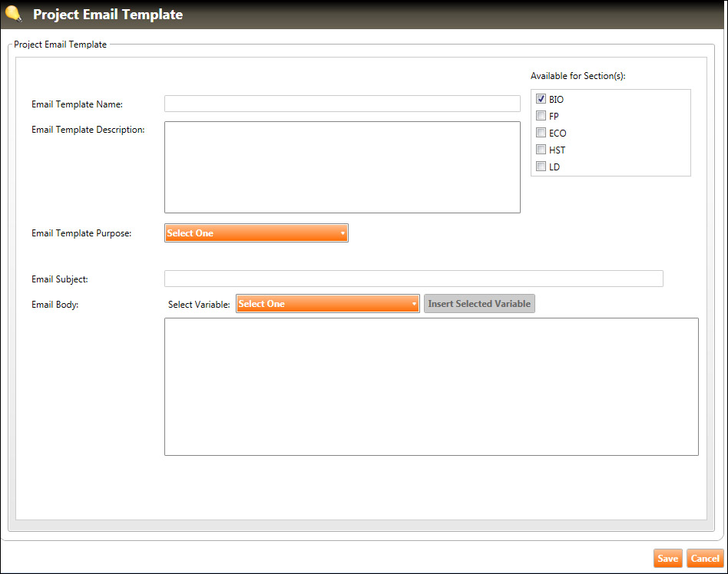Cancel the email template dialog
The height and width of the screenshot is (574, 728).
click(704, 559)
